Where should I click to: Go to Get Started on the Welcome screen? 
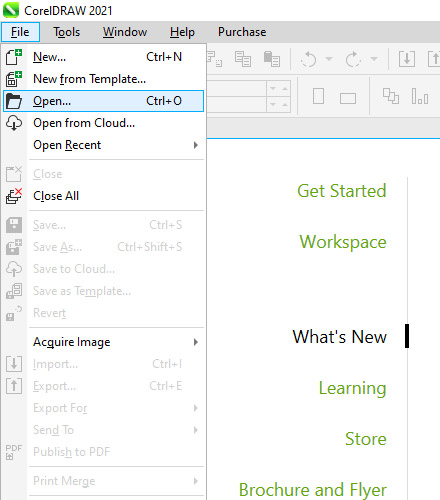(342, 191)
